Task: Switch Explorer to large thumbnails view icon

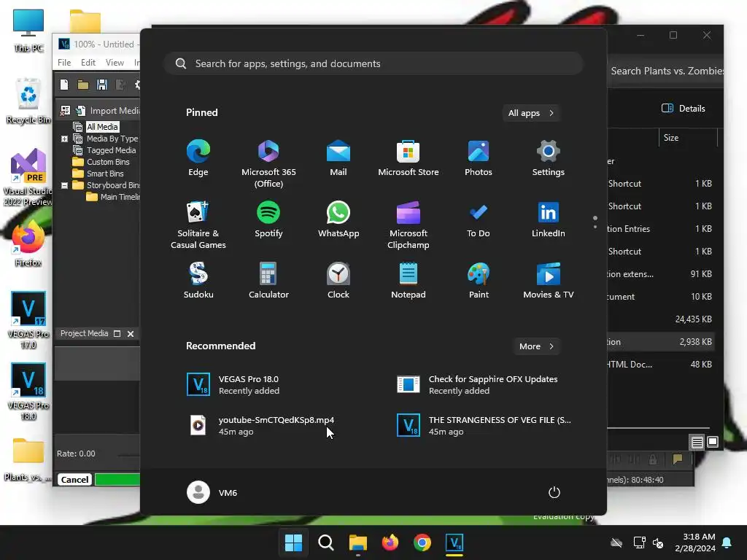Action: (x=713, y=442)
